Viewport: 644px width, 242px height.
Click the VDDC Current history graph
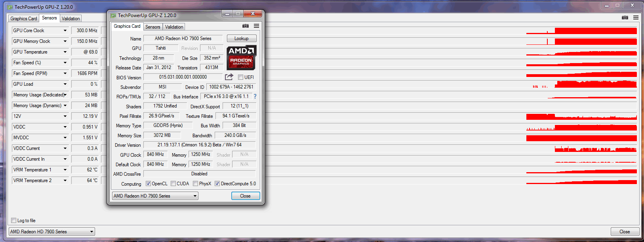581,148
